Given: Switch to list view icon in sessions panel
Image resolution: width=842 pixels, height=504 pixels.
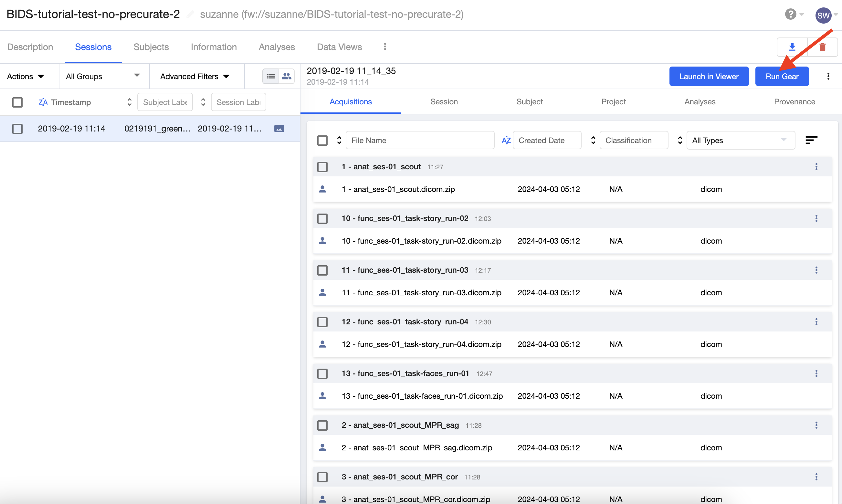Looking at the screenshot, I should point(271,76).
